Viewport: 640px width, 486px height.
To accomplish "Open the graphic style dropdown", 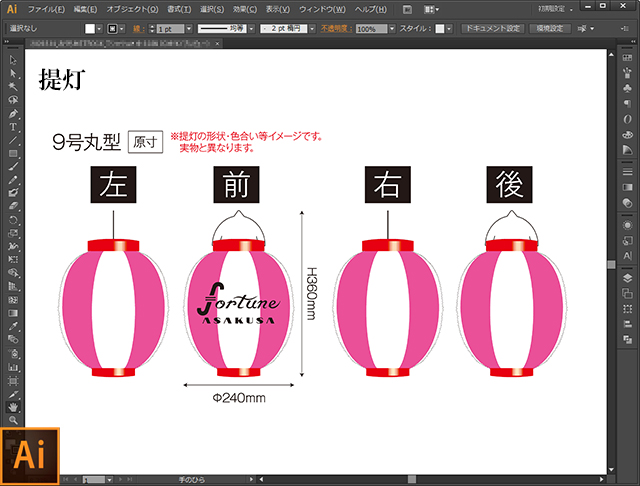I will point(449,29).
